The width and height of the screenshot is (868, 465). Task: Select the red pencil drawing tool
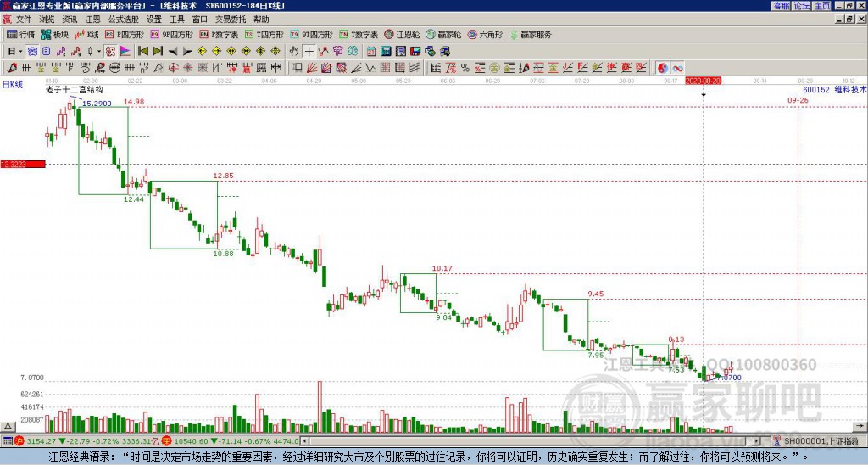click(x=12, y=68)
